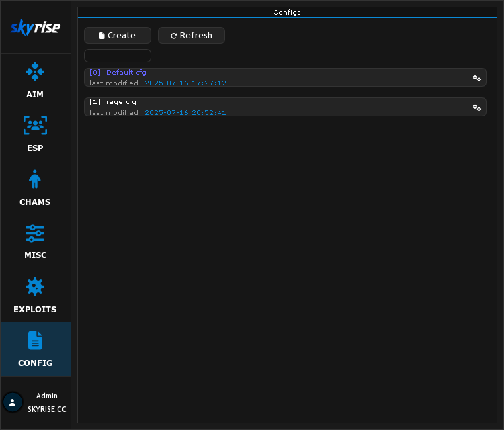
Task: Select the Default.cfg file name
Action: click(x=126, y=73)
